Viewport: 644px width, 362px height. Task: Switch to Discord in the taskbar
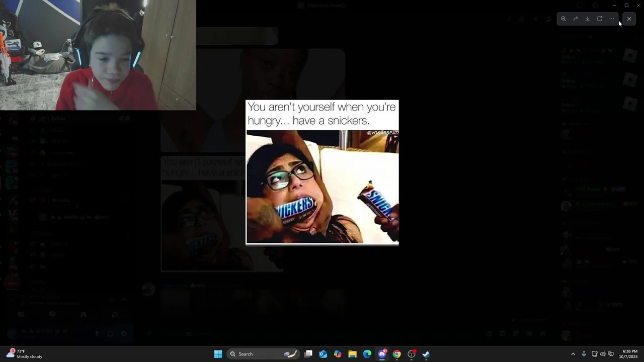pyautogui.click(x=382, y=354)
